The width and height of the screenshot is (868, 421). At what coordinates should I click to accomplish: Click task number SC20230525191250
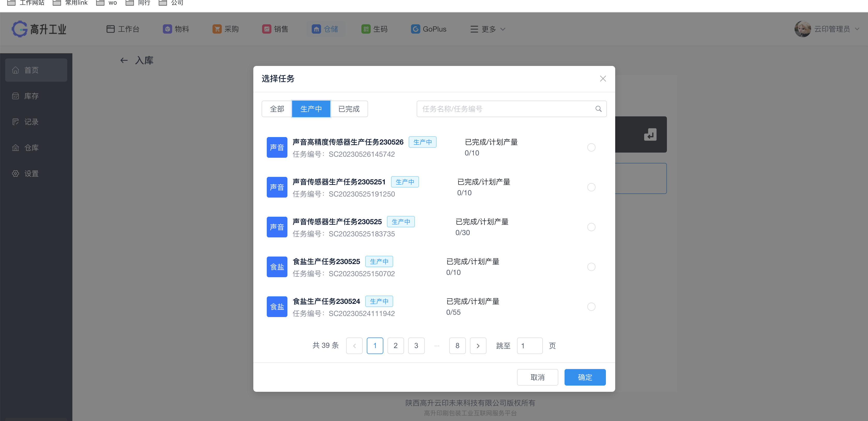[362, 194]
